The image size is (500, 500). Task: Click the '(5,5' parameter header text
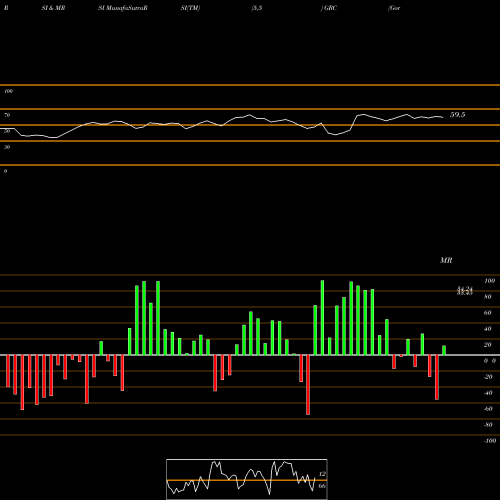point(257,8)
